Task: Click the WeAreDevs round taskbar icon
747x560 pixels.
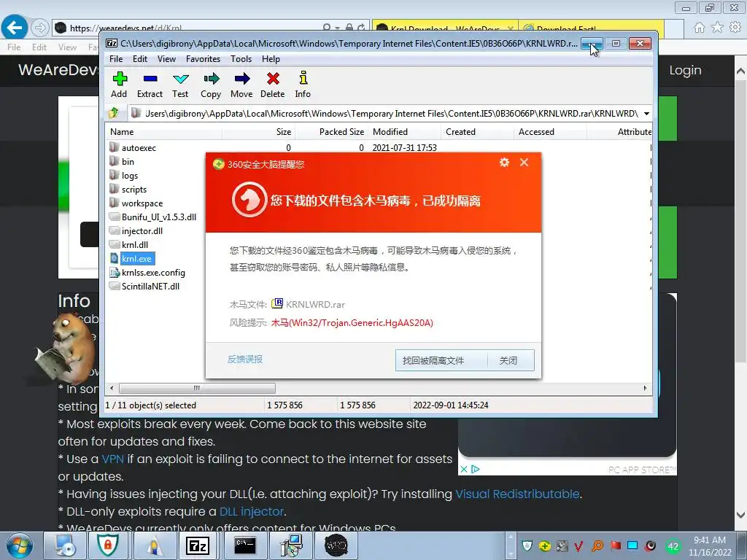Action: point(336,545)
